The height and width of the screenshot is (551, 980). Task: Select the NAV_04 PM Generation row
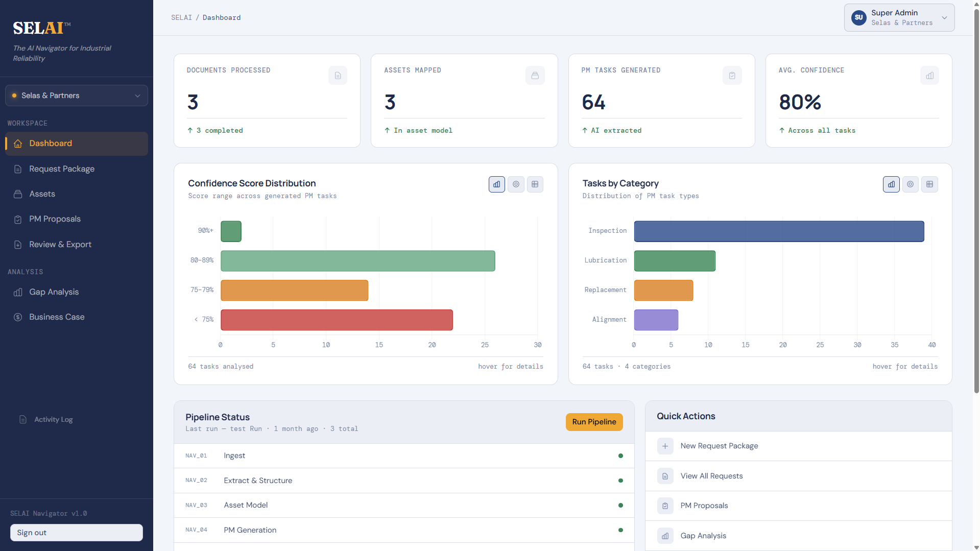tap(404, 530)
